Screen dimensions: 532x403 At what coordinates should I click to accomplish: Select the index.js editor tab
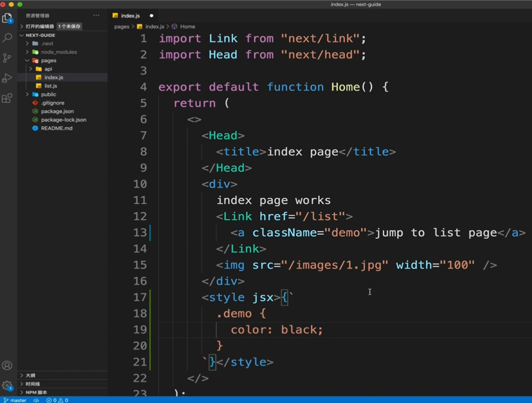(130, 15)
